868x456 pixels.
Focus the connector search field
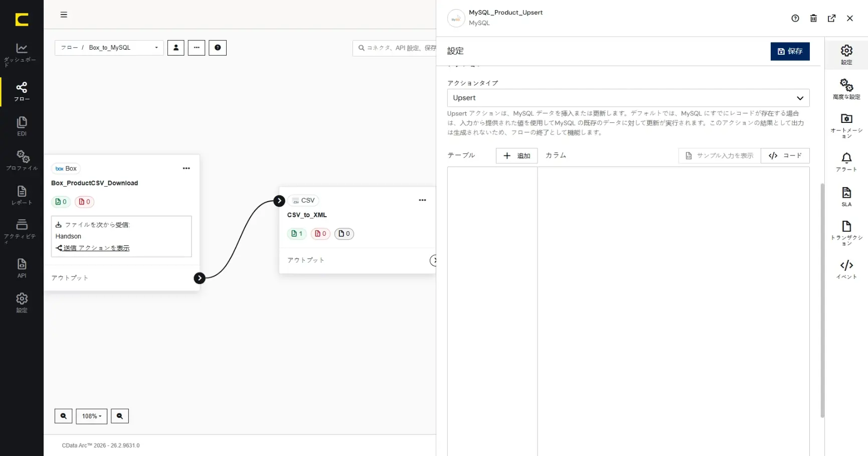coord(395,48)
